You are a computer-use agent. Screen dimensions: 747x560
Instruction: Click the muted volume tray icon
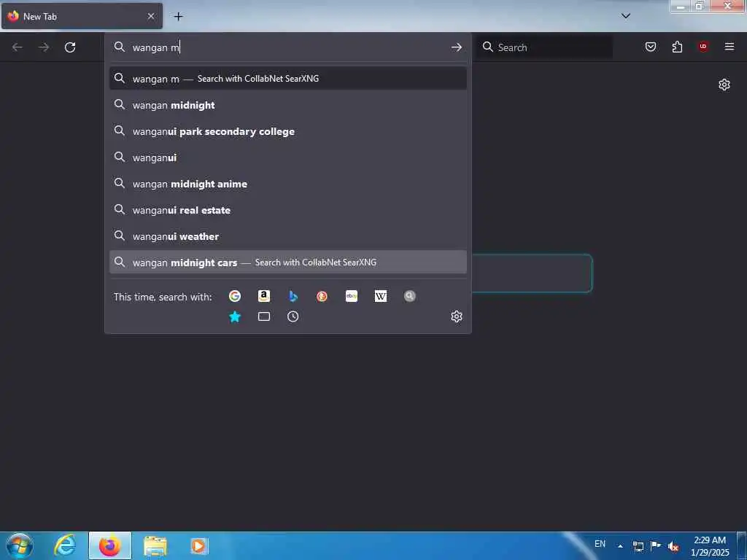pos(673,546)
